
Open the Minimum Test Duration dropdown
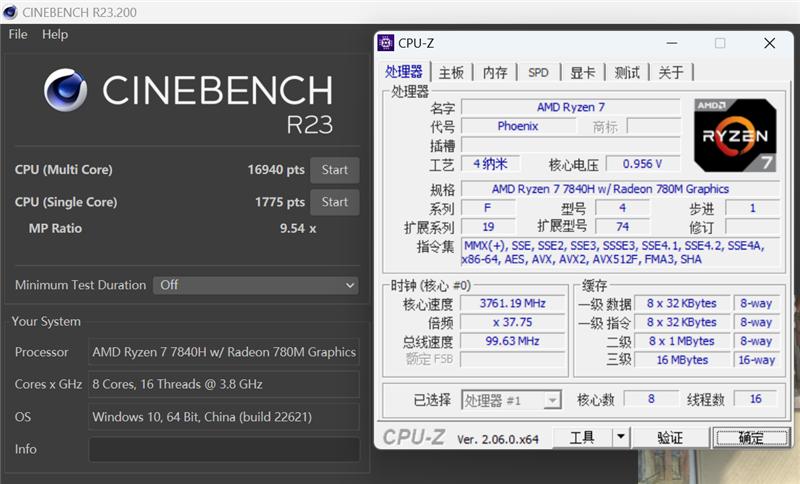pyautogui.click(x=256, y=285)
